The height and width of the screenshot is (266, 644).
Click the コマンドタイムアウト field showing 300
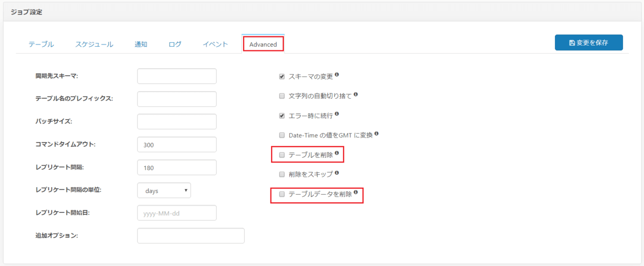pos(177,145)
